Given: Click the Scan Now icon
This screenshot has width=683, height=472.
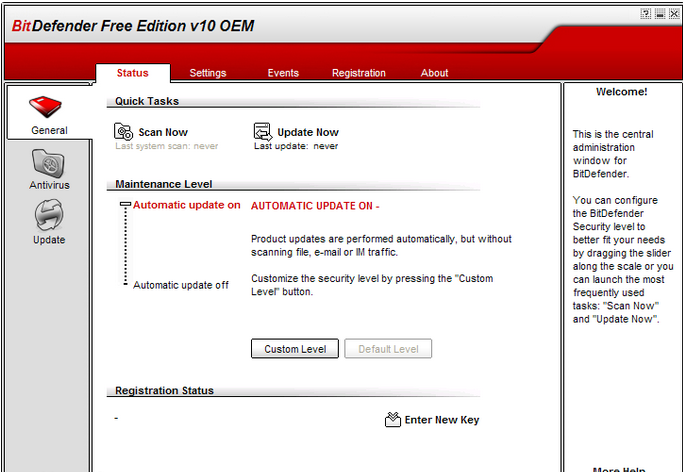Looking at the screenshot, I should (x=123, y=131).
